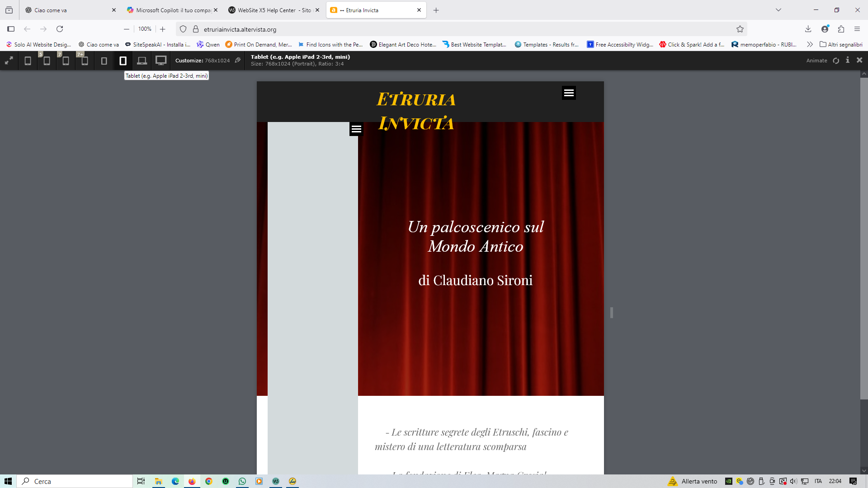Open Firefox account icon
Viewport: 868px width, 488px height.
click(x=825, y=29)
